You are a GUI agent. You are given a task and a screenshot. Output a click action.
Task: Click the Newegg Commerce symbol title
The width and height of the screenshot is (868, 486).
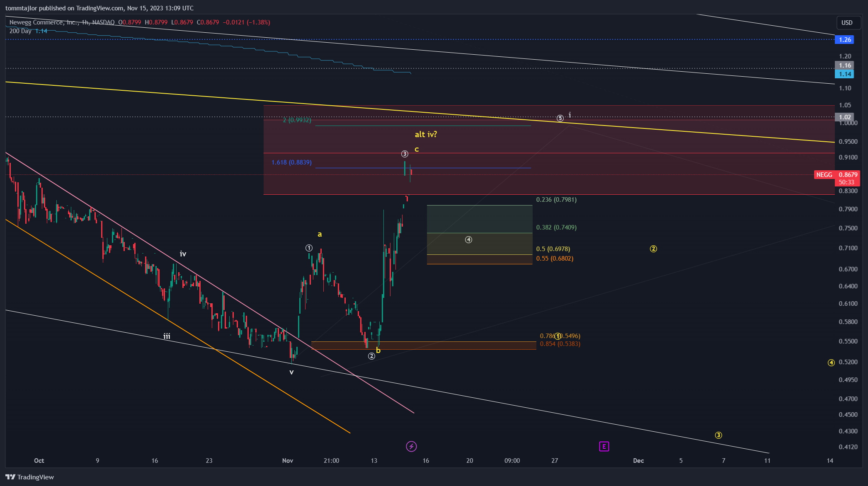tap(62, 22)
